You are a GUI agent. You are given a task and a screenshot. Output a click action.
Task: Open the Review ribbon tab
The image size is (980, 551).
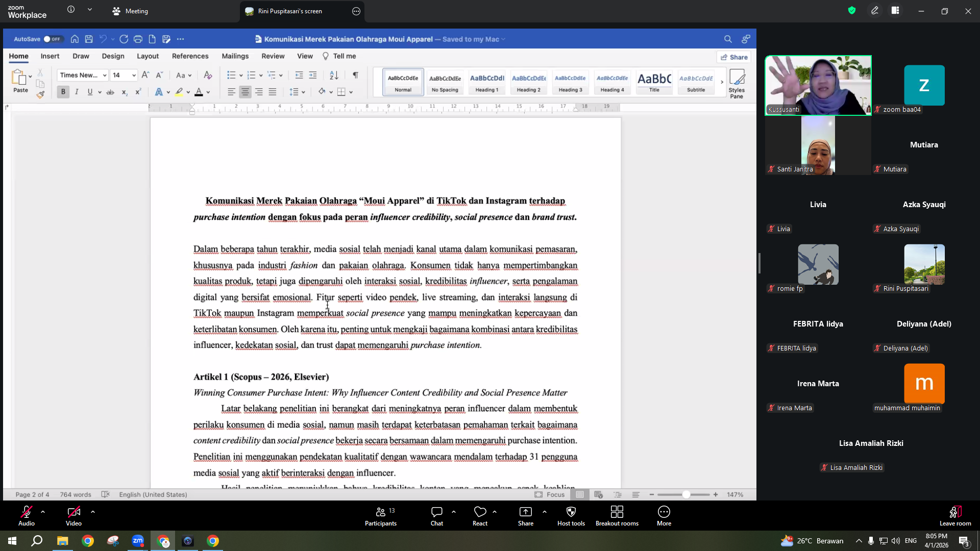[x=273, y=56]
